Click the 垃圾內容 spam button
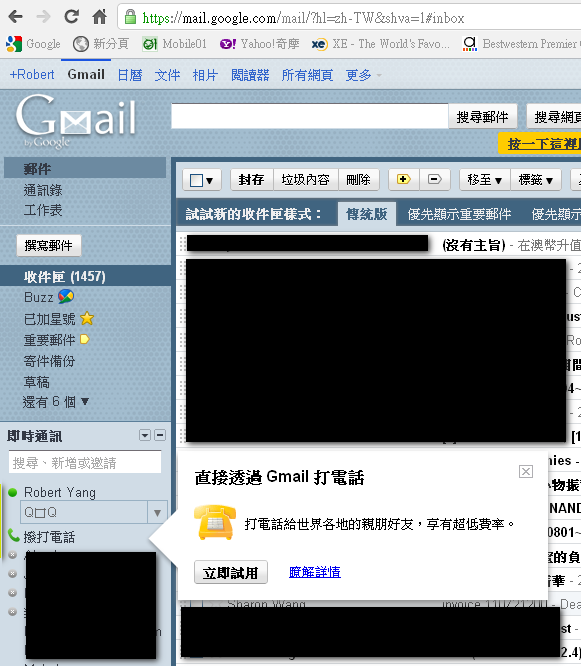Image resolution: width=581 pixels, height=666 pixels. point(305,180)
